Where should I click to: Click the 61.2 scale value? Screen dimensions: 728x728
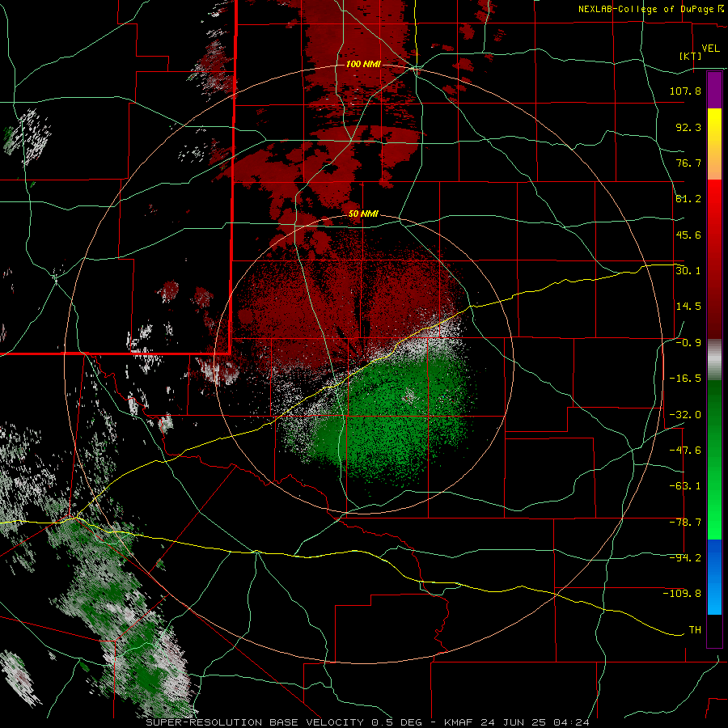pos(688,199)
